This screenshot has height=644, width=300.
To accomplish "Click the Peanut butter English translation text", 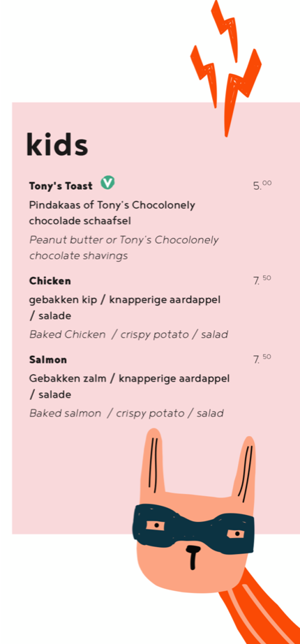I will (x=123, y=248).
